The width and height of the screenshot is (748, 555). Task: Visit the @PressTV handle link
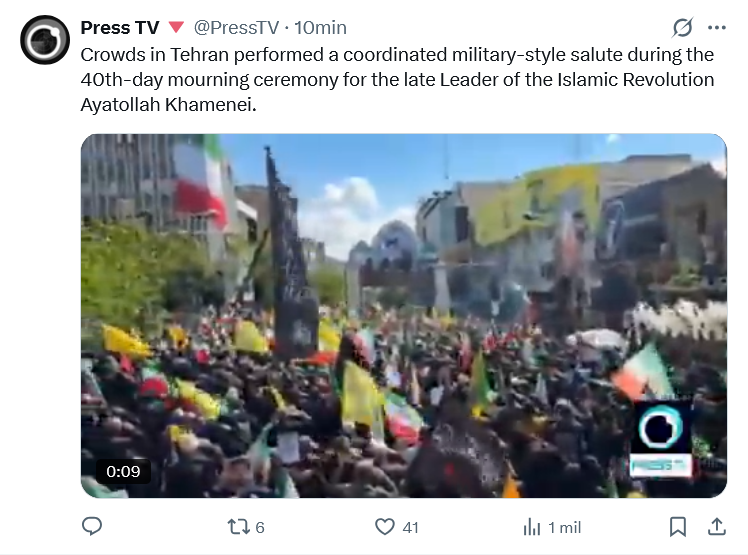pyautogui.click(x=236, y=28)
